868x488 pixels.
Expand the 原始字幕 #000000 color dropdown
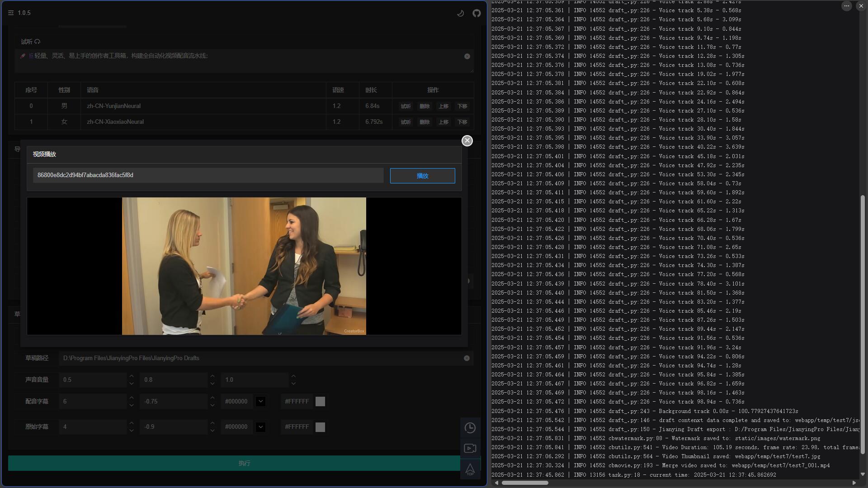(260, 427)
